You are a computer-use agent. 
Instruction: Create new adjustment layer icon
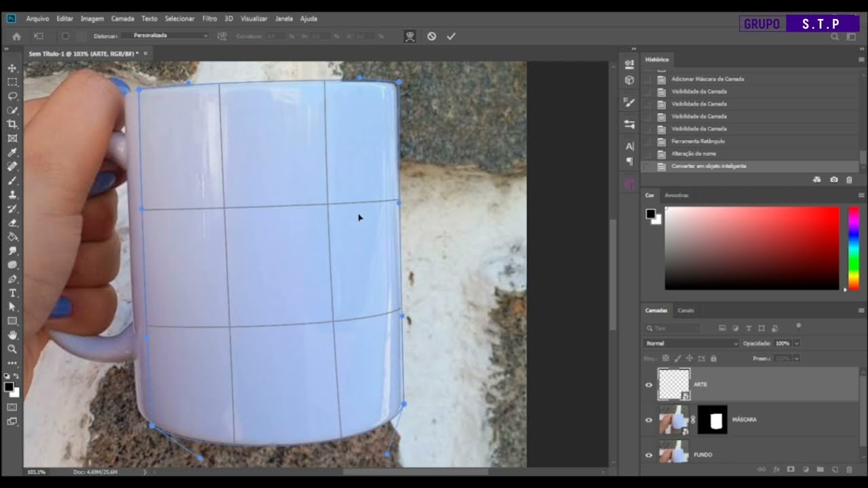click(806, 469)
